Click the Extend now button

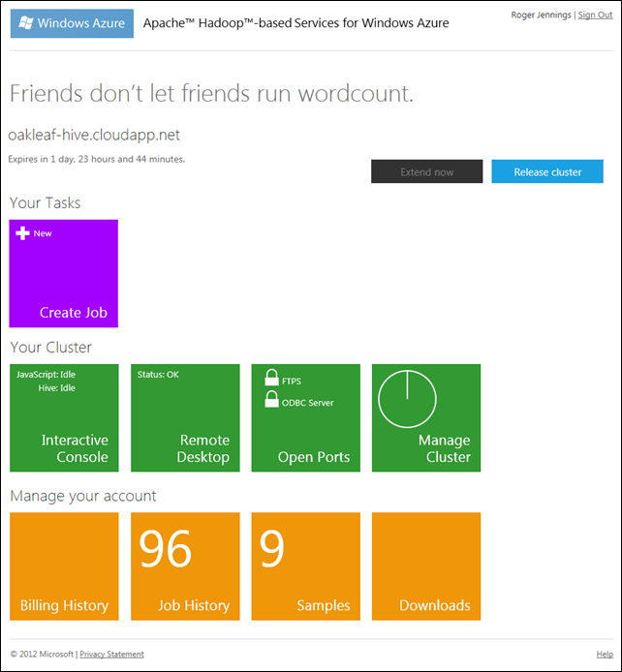coord(427,171)
